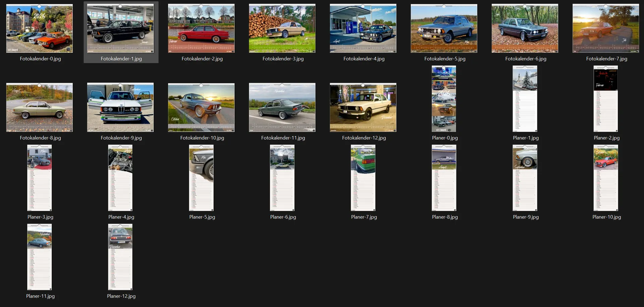Select white BMW with open doors Fotokalender-9.jpg

(120, 108)
